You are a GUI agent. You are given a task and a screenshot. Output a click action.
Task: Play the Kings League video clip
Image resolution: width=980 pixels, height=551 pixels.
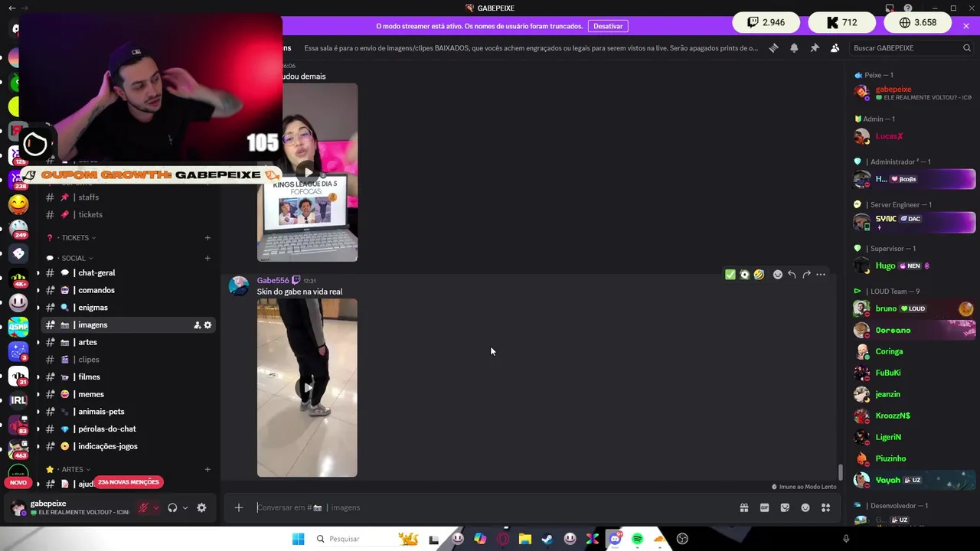tap(307, 172)
